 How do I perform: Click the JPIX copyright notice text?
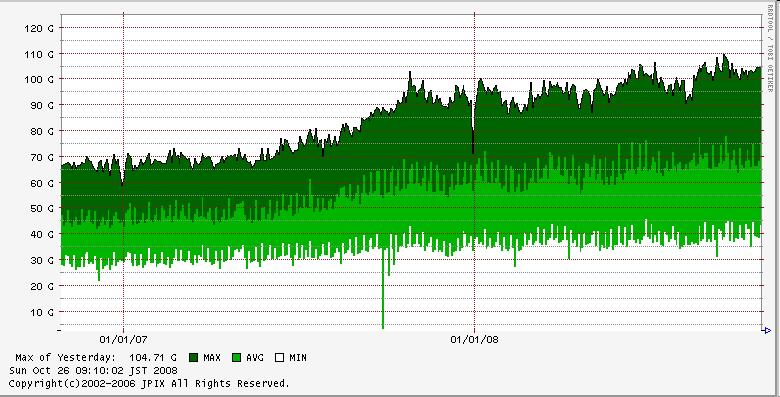(x=149, y=384)
